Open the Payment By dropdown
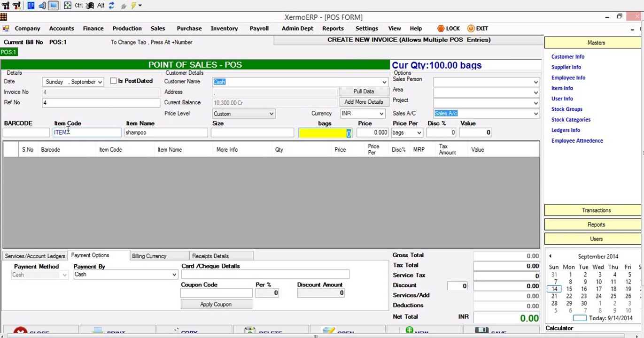 coord(174,275)
